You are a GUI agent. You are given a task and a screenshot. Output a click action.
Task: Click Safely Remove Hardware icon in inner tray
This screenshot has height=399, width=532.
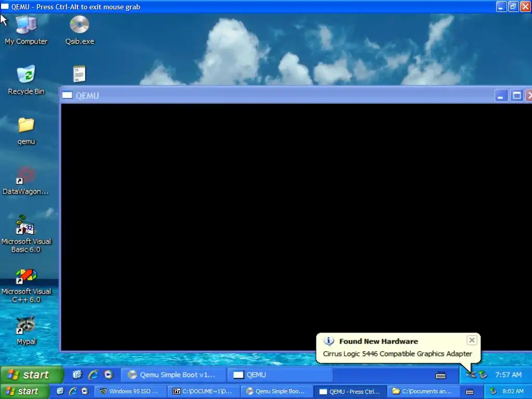click(x=483, y=375)
